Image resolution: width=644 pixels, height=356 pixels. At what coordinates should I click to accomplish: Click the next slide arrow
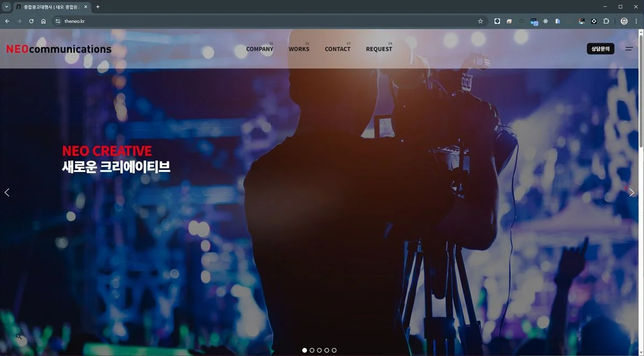(x=631, y=192)
